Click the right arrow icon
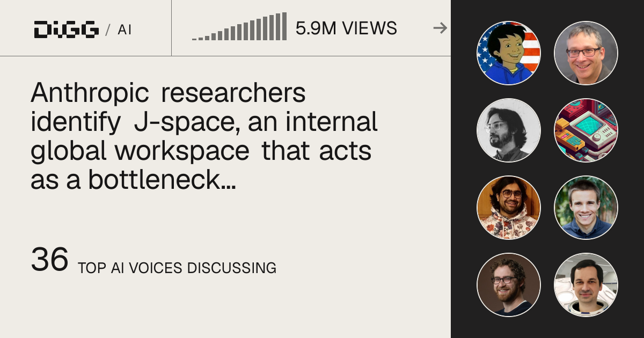This screenshot has height=338, width=644. pos(440,28)
